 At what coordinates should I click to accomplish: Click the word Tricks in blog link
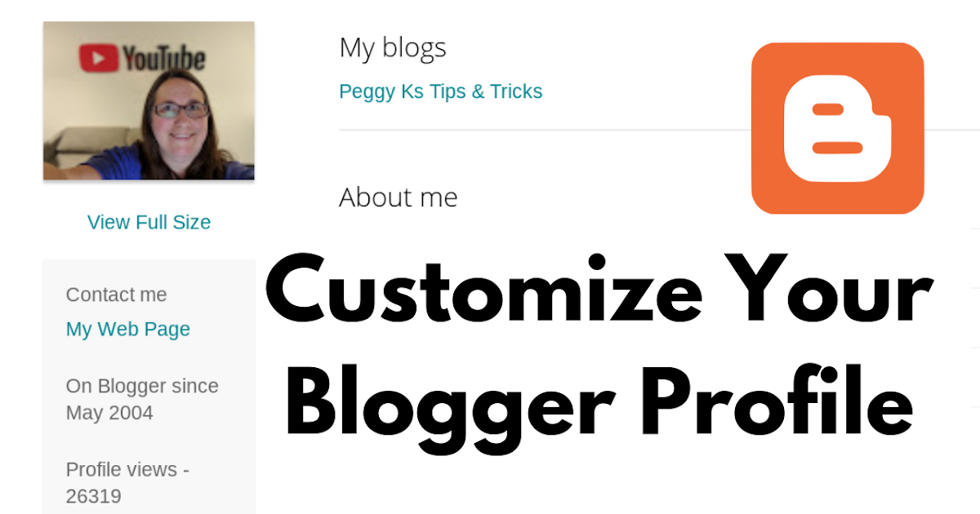pos(516,91)
